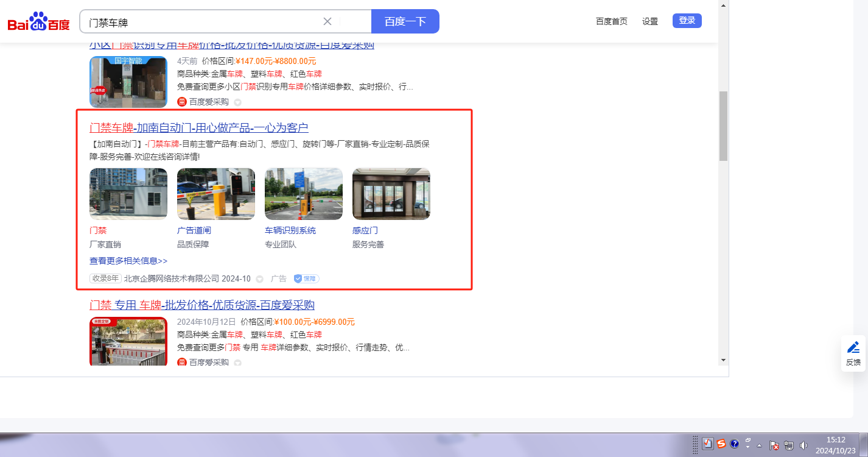Open the 门禁 专用 车牌-批发价格 result title

(202, 305)
